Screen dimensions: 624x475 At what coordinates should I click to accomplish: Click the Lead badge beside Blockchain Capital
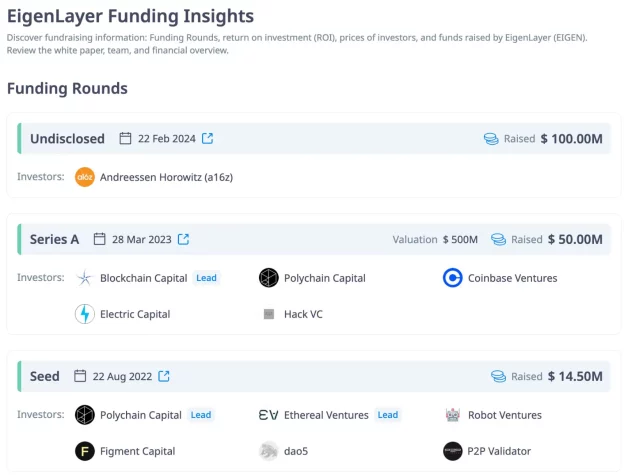pos(206,278)
